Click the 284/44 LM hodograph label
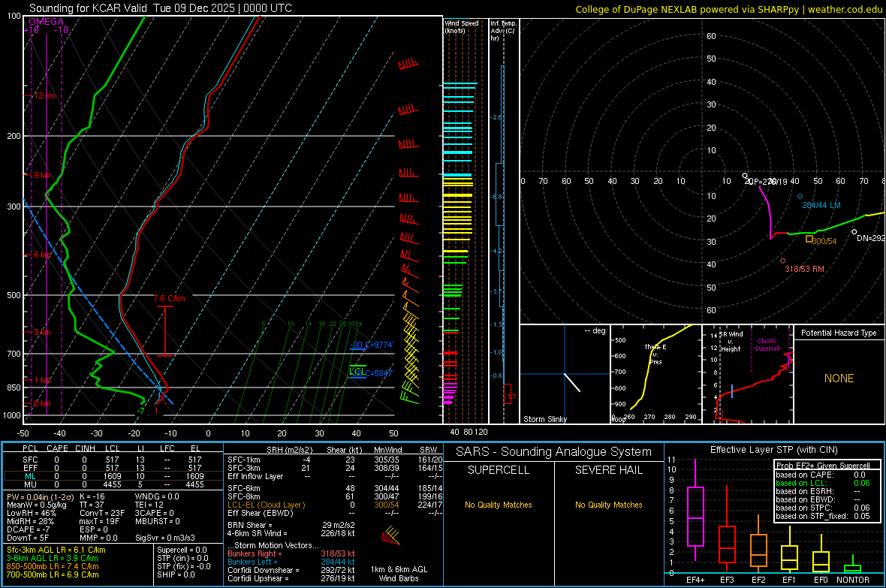This screenshot has height=588, width=886. [x=821, y=205]
